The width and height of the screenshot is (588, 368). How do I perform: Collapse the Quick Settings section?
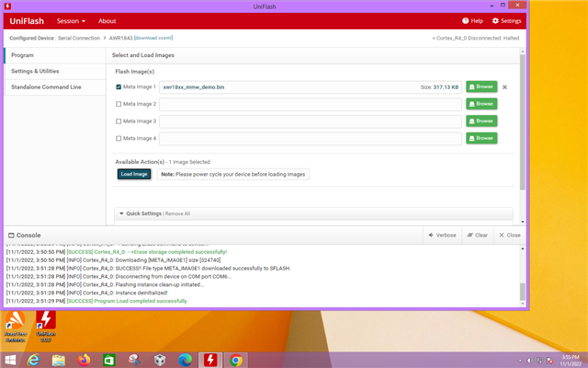pyautogui.click(x=121, y=213)
